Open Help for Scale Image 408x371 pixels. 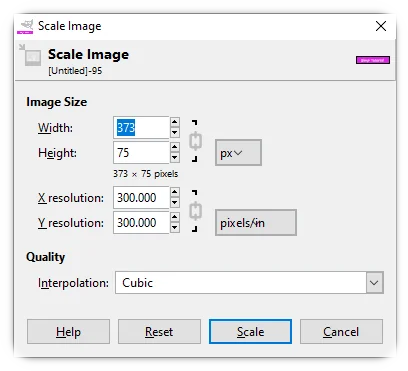[68, 332]
